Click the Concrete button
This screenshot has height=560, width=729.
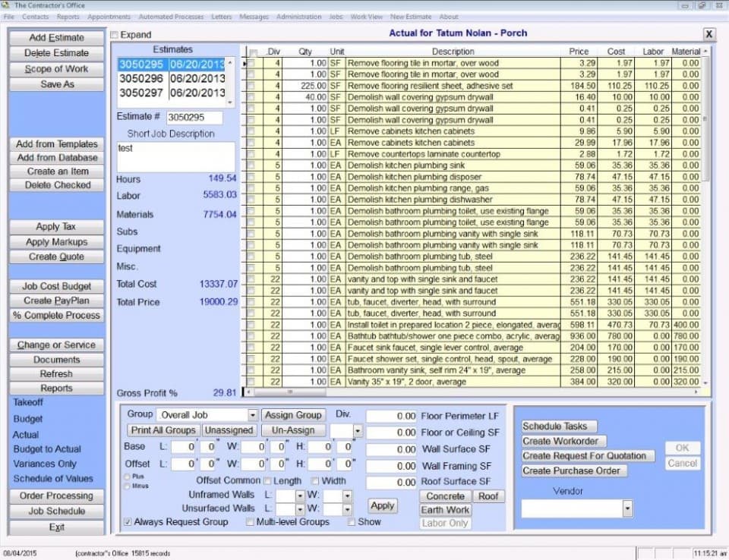tap(445, 496)
